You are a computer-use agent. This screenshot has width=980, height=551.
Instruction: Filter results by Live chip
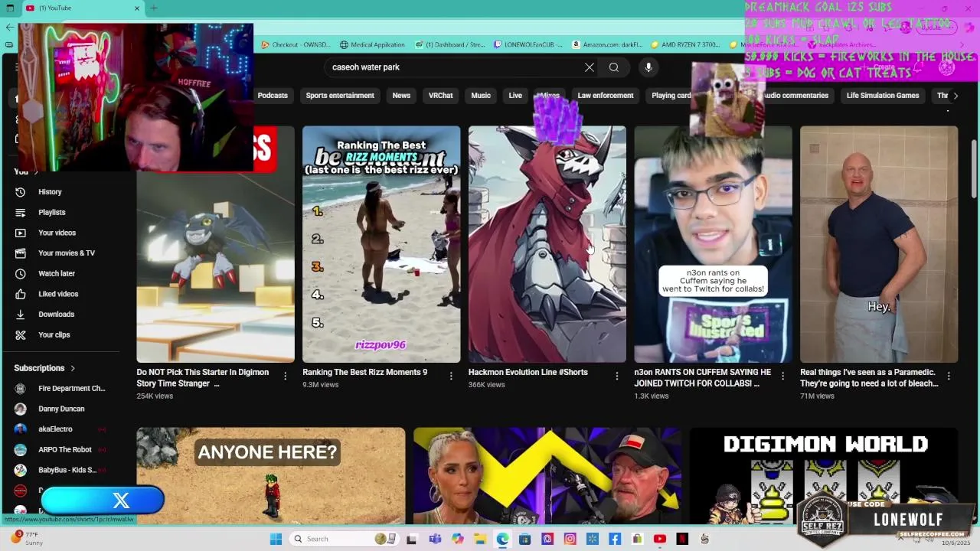[515, 96]
